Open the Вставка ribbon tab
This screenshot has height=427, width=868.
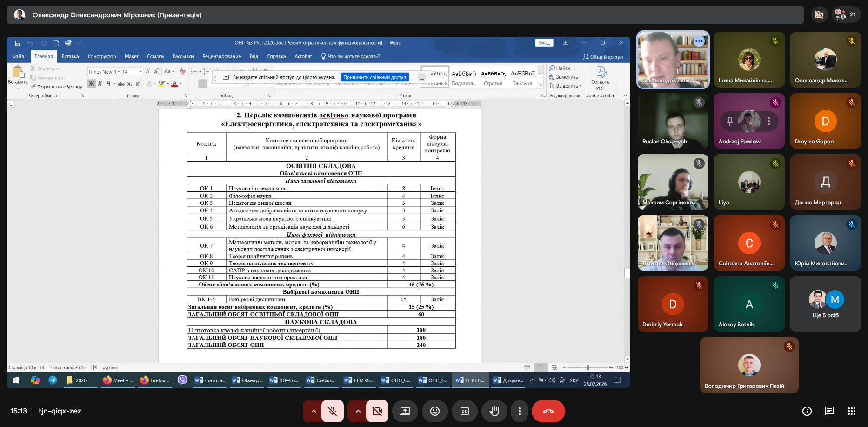point(70,56)
